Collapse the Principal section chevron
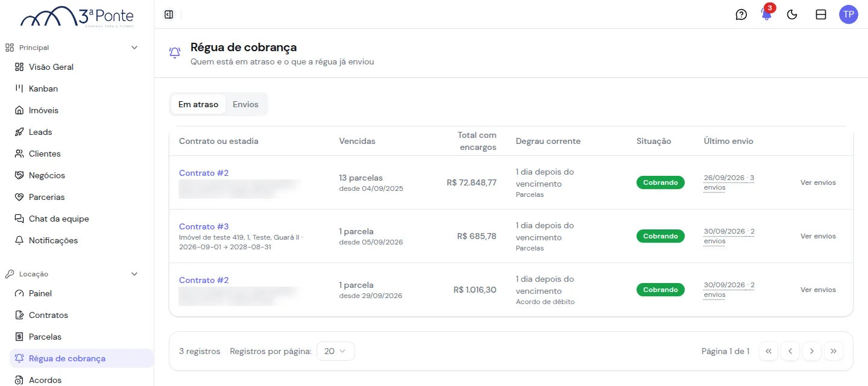Viewport: 868px width, 386px height. 134,48
